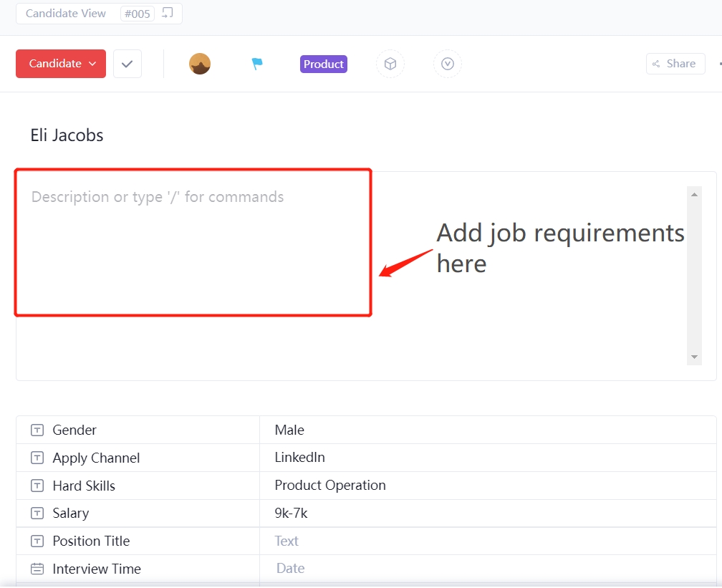The image size is (722, 588).
Task: Toggle the checkmark to mark candidate complete
Action: 127,64
